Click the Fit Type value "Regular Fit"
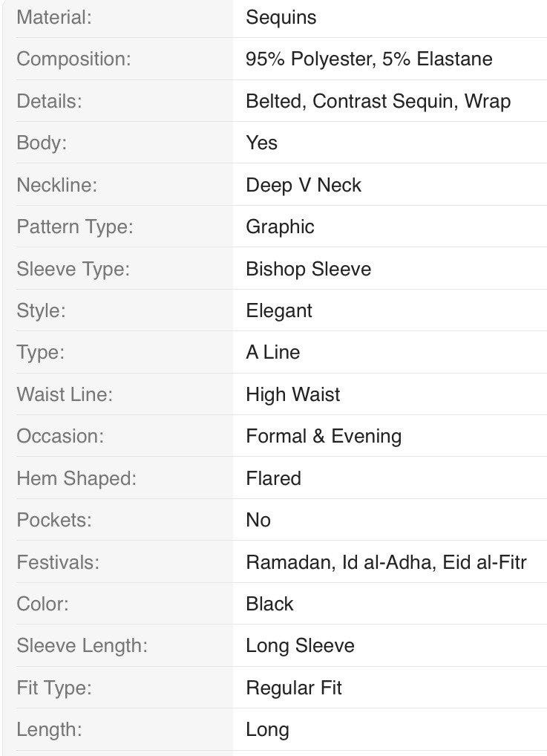 [x=294, y=688]
